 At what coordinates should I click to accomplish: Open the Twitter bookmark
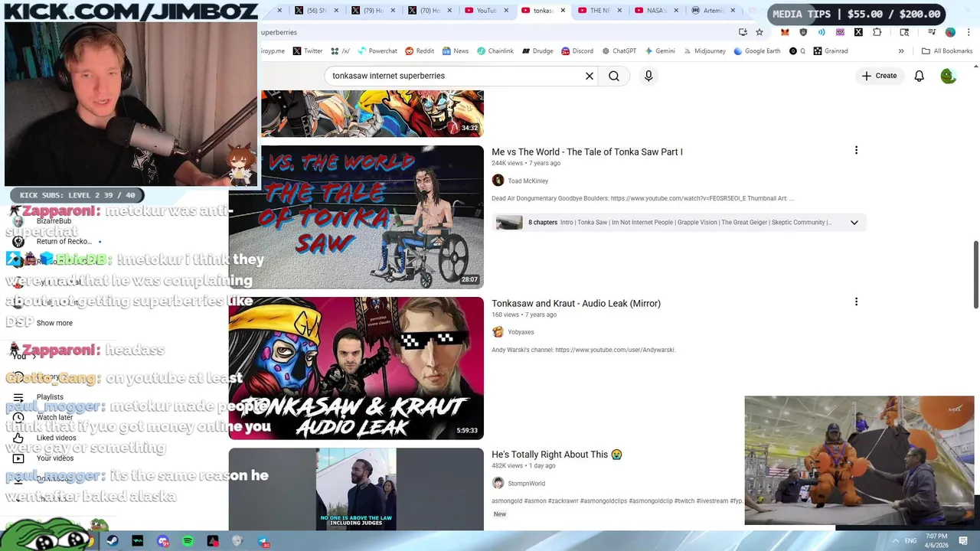[307, 51]
